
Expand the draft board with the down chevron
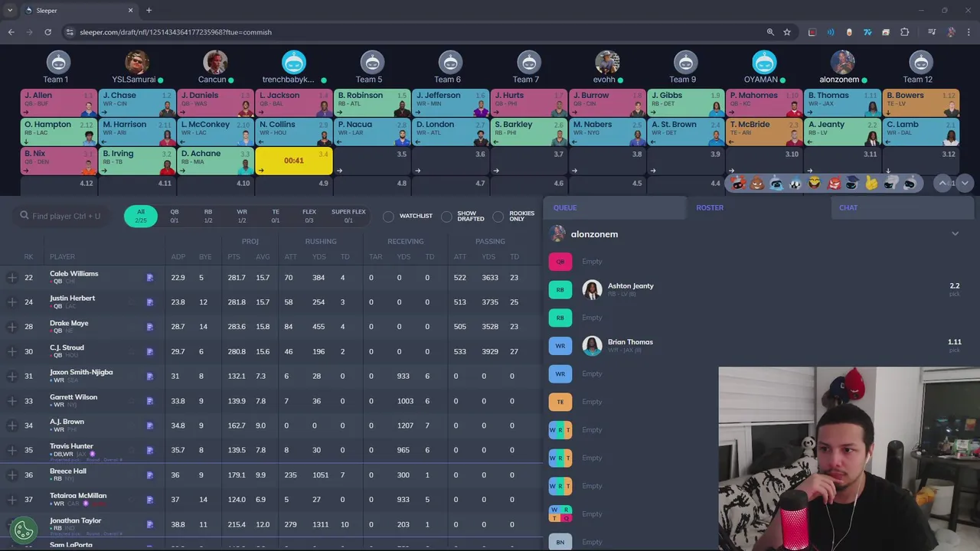965,183
